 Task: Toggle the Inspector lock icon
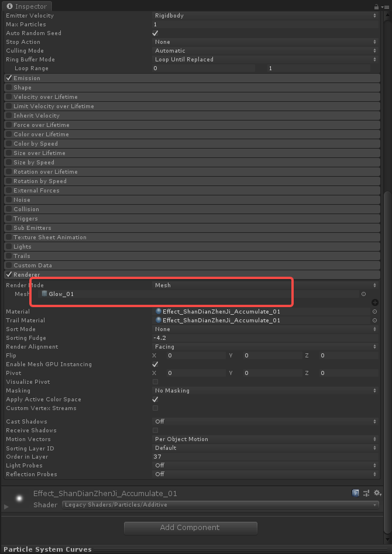click(376, 6)
